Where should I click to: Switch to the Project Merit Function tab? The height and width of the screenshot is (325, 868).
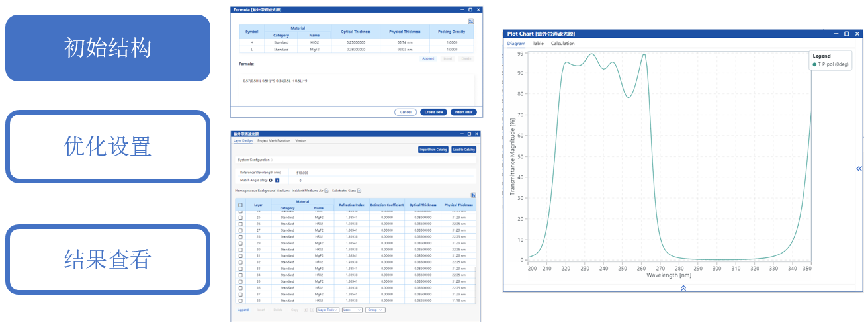pyautogui.click(x=273, y=140)
